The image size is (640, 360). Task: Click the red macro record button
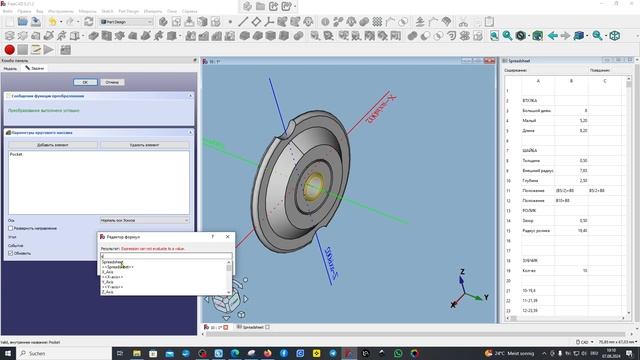9,50
